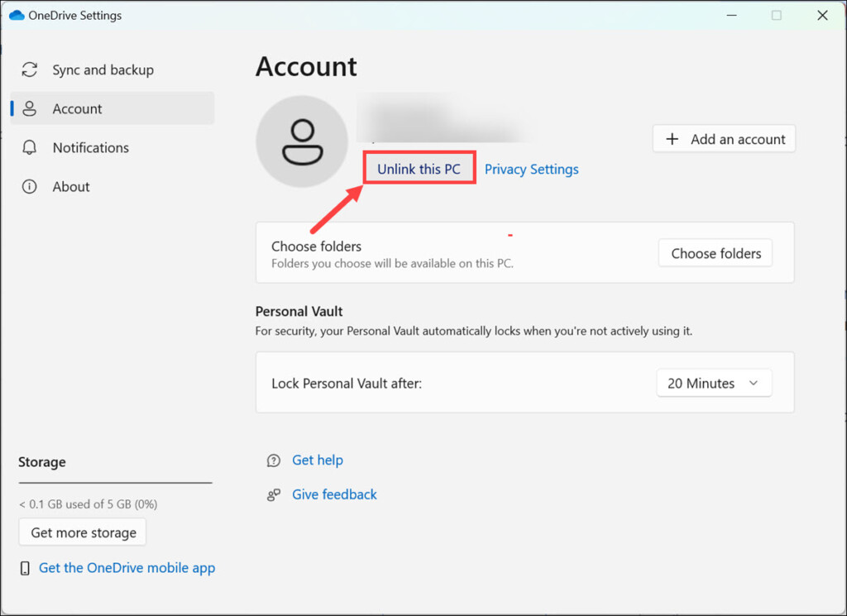847x616 pixels.
Task: Click the OneDrive cloud icon in title bar
Action: pyautogui.click(x=17, y=15)
